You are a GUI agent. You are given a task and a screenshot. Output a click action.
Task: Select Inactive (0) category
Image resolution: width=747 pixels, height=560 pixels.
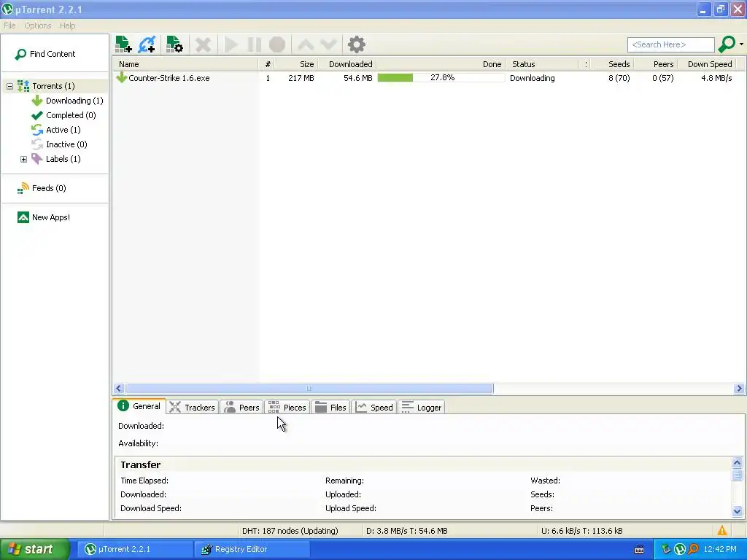coord(66,144)
